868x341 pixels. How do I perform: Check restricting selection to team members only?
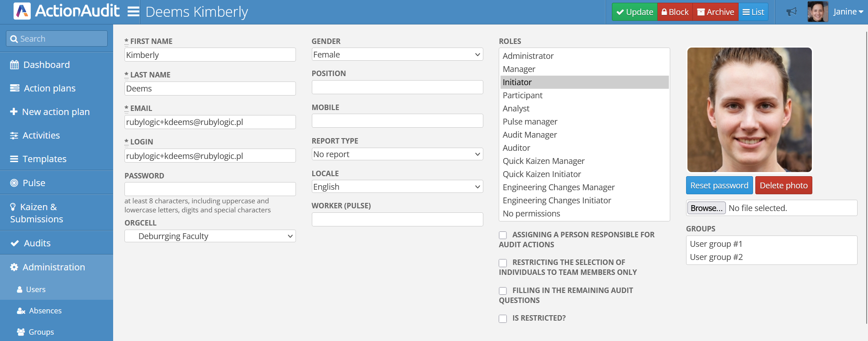(x=503, y=263)
